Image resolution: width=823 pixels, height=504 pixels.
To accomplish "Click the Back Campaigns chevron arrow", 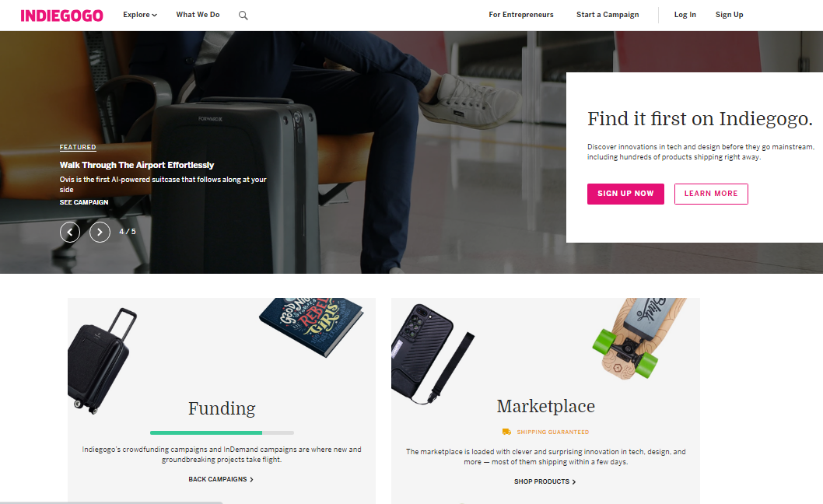I will (251, 479).
